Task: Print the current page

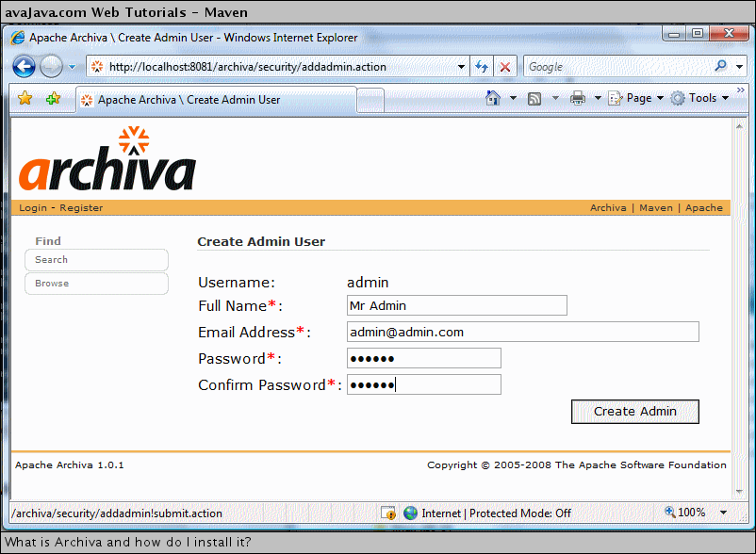Action: click(x=576, y=97)
